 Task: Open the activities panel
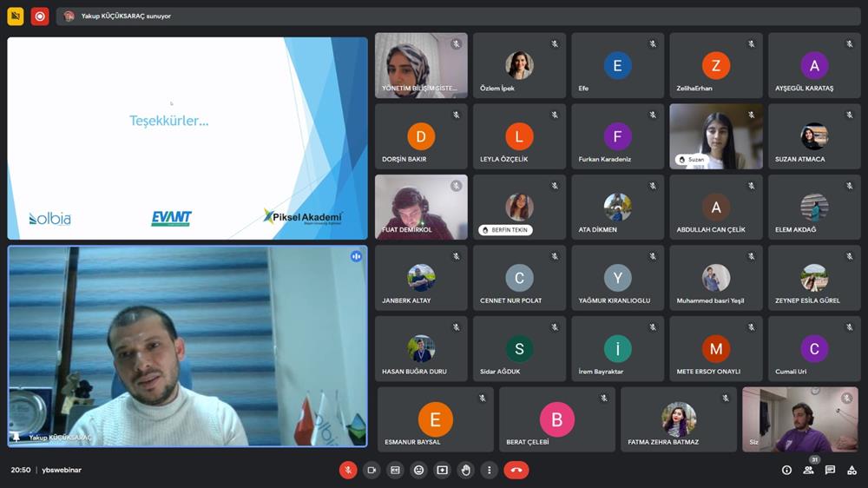pyautogui.click(x=852, y=470)
